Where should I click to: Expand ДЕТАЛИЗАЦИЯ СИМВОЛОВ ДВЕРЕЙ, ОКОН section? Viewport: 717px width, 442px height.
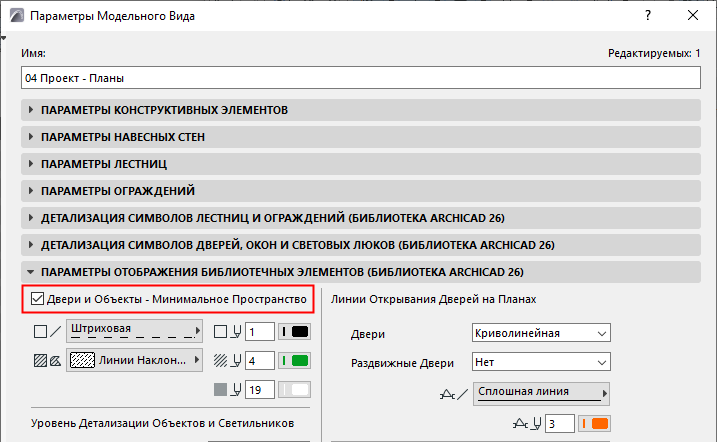tap(360, 245)
